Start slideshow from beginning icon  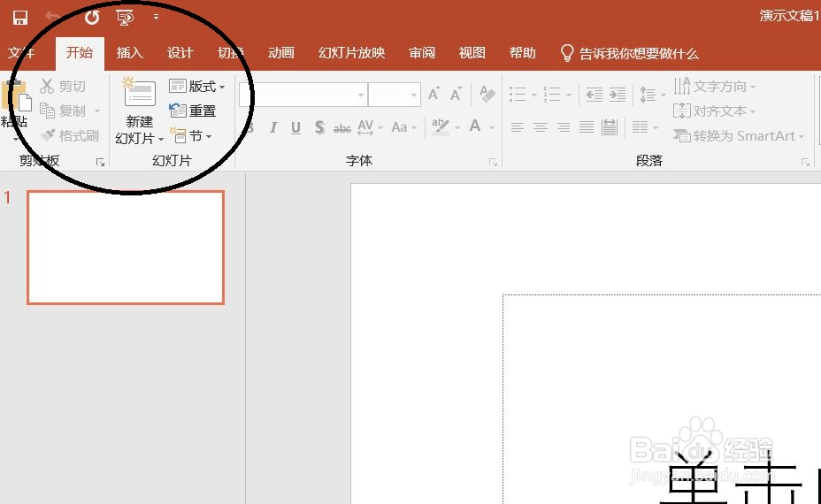point(125,18)
